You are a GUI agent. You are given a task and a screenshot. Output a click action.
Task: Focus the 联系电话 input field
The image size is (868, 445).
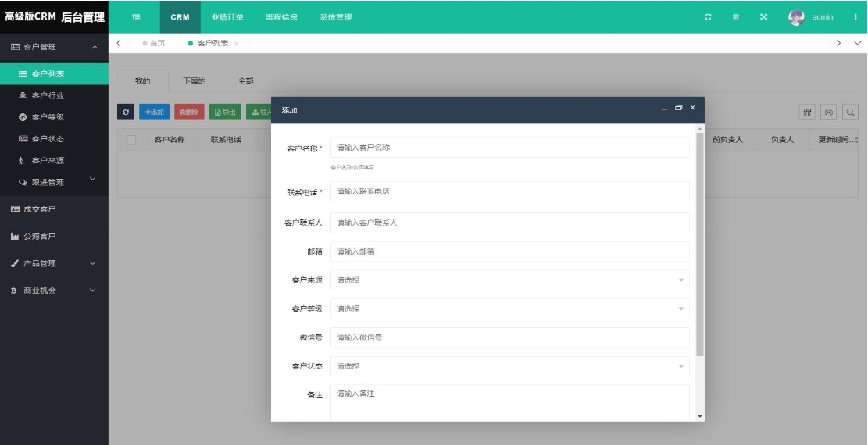(x=510, y=191)
